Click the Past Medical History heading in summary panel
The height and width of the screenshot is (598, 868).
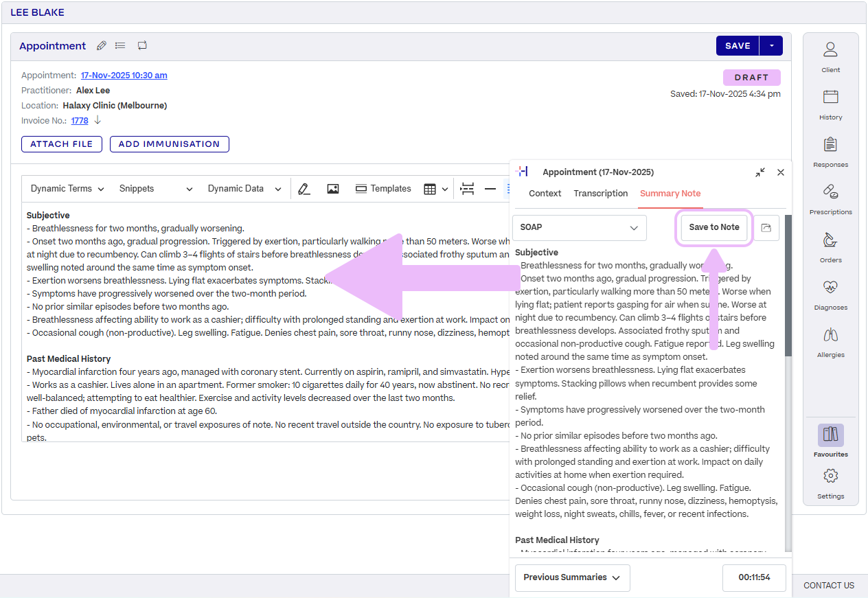(x=557, y=540)
